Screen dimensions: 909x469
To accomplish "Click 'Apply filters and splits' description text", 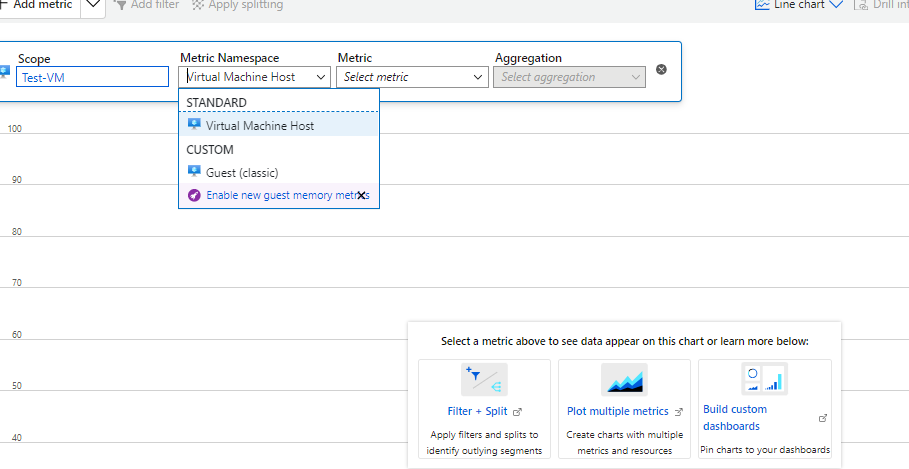I will click(484, 442).
